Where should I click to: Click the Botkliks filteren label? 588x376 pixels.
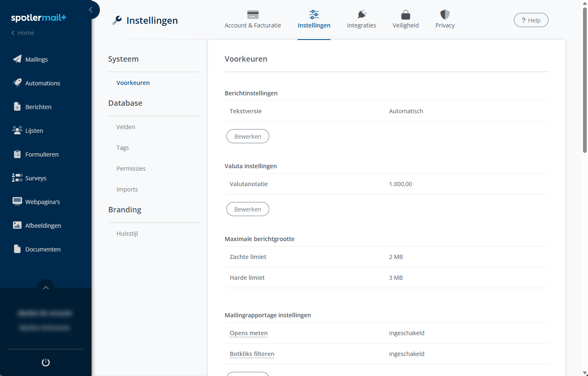252,354
